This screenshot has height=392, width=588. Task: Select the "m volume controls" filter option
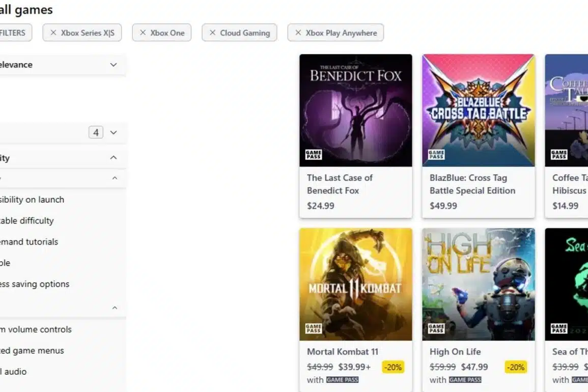coord(36,329)
